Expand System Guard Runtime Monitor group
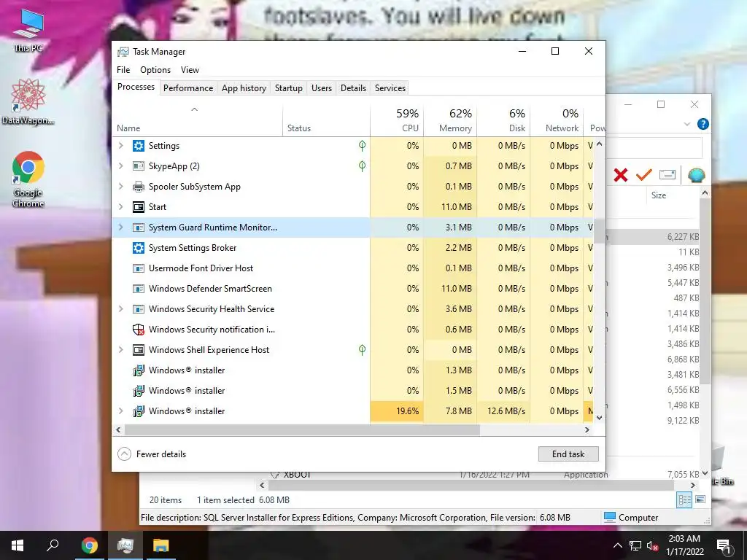747x560 pixels. [x=121, y=227]
